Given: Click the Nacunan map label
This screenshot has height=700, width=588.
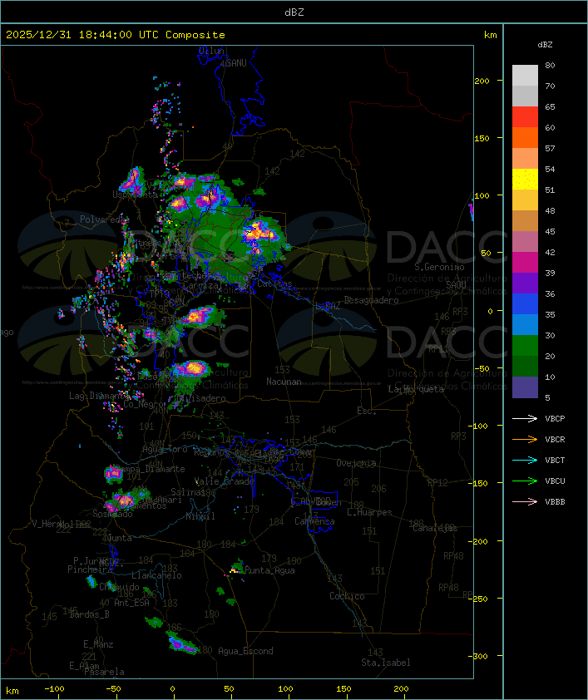Looking at the screenshot, I should (x=284, y=382).
